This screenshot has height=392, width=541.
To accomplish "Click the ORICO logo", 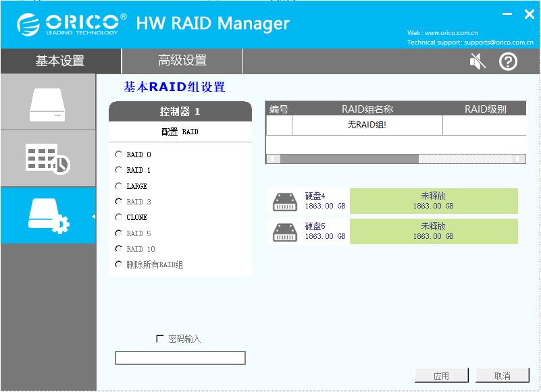I will pos(72,24).
